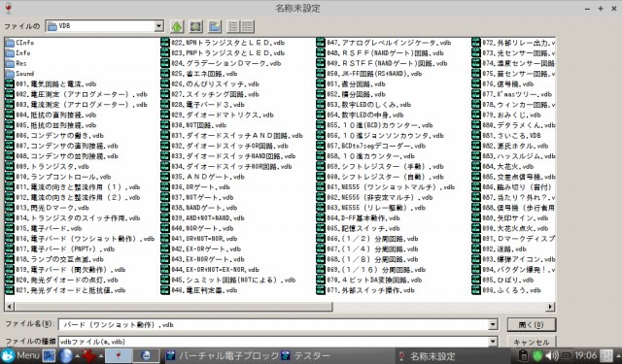Viewport: 622px width, 364px height.
Task: Select the icon of 058.10進カウンター.vdb
Action: [x=321, y=155]
